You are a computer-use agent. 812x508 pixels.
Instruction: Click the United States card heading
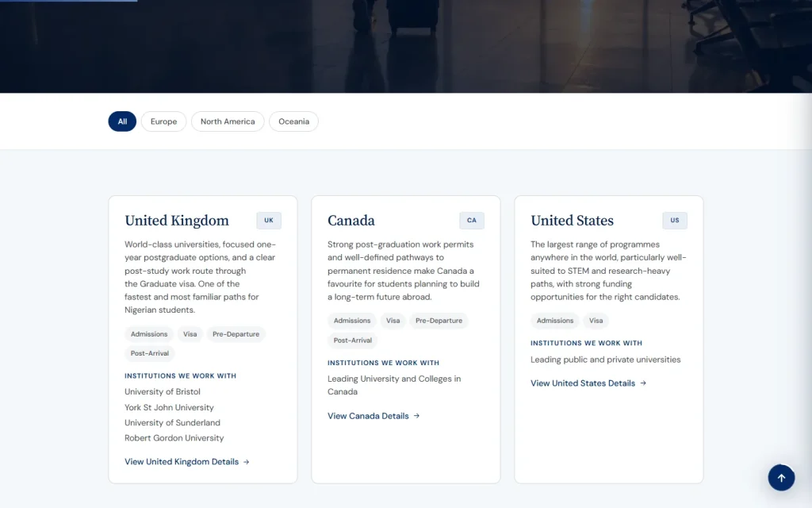572,221
